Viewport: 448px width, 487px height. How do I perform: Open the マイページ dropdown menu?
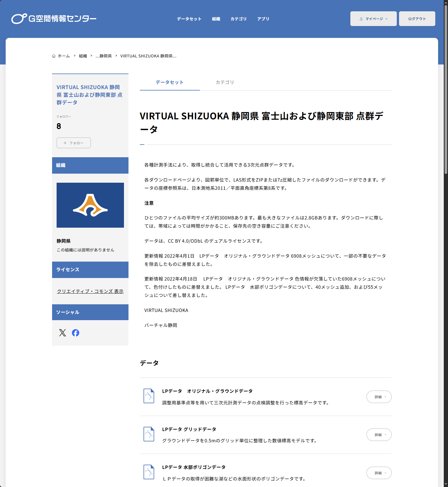pyautogui.click(x=373, y=19)
